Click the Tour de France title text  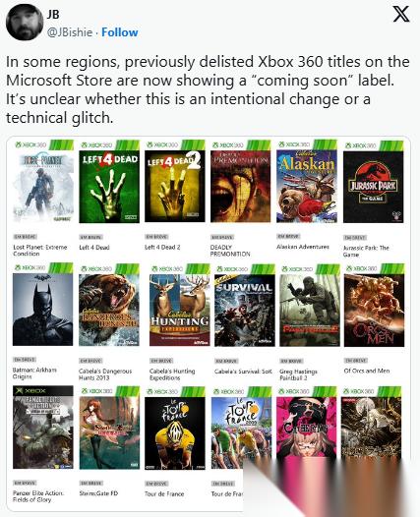pyautogui.click(x=164, y=493)
